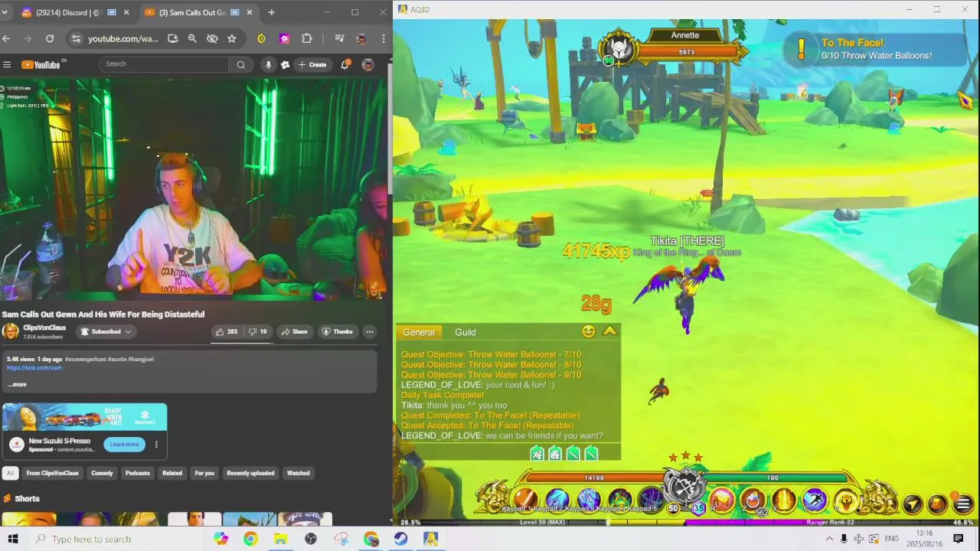
Task: Click the Thanks button
Action: tap(337, 331)
